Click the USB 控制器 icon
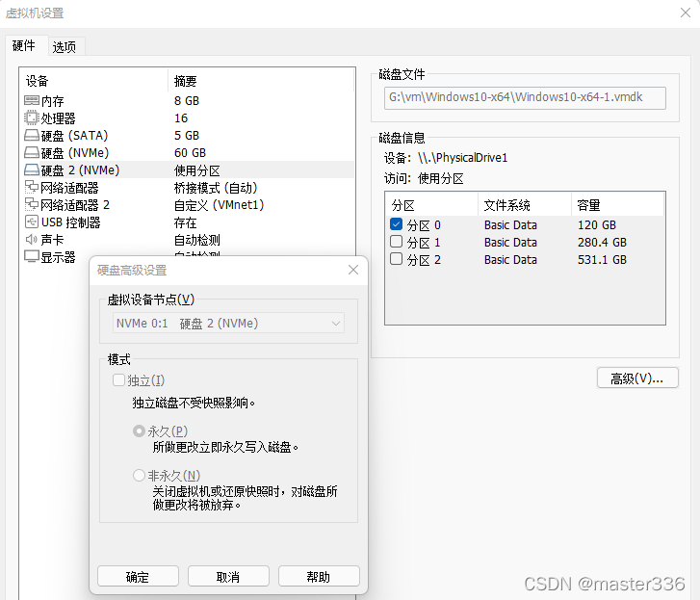700x600 pixels. [31, 222]
